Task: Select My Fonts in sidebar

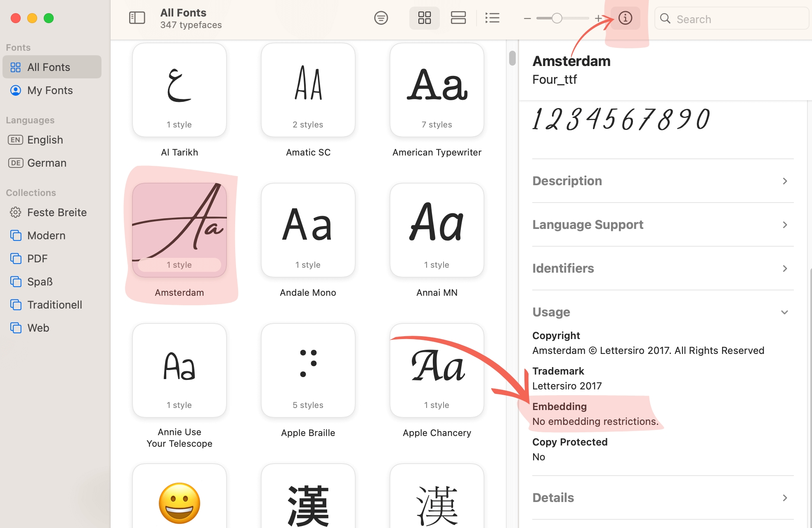Action: tap(50, 90)
